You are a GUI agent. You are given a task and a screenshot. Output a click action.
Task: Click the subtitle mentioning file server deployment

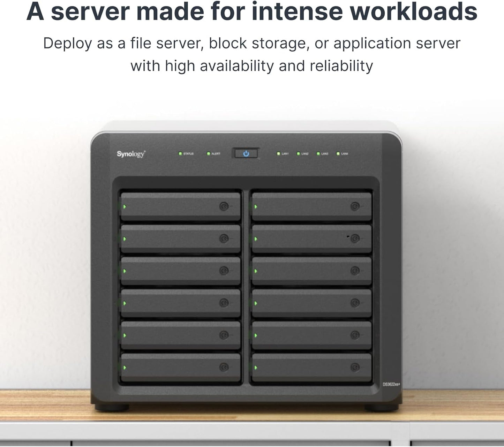[252, 44]
